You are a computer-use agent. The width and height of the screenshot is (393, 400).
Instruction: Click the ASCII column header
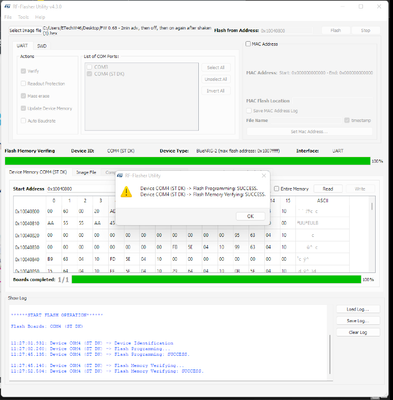tap(322, 201)
